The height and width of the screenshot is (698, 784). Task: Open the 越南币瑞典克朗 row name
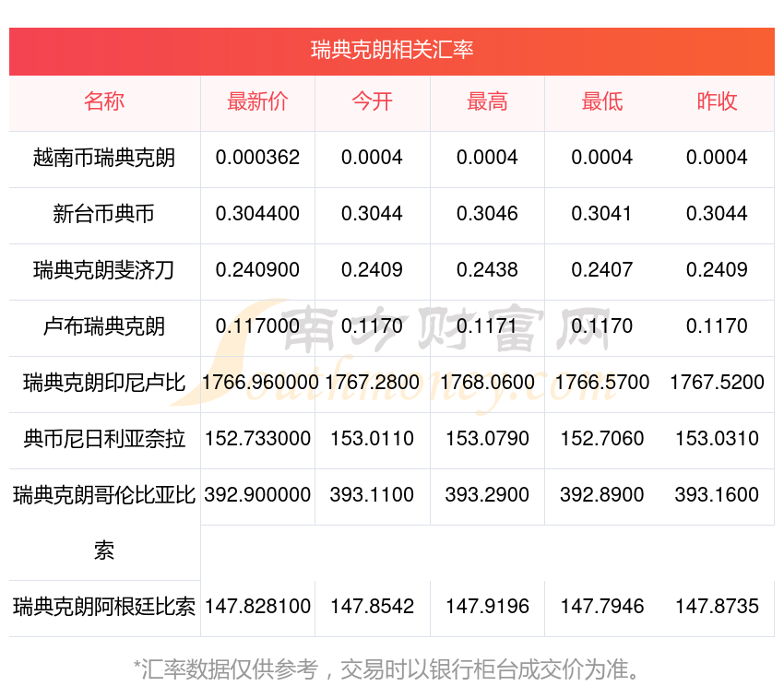104,158
